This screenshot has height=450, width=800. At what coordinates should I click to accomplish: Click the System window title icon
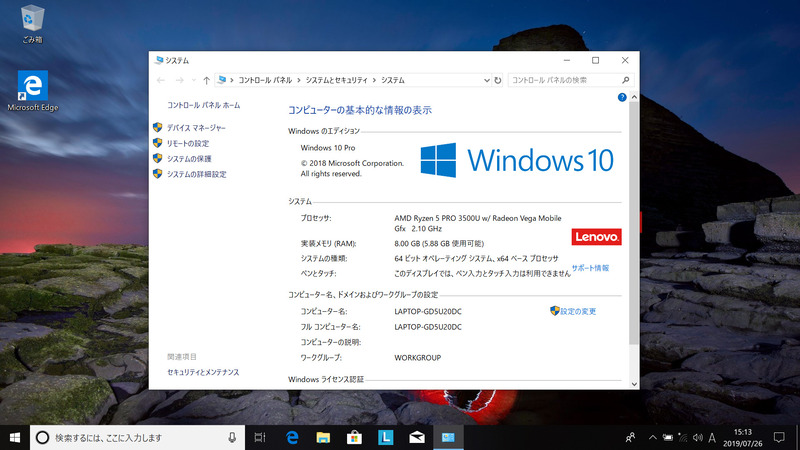coord(159,60)
